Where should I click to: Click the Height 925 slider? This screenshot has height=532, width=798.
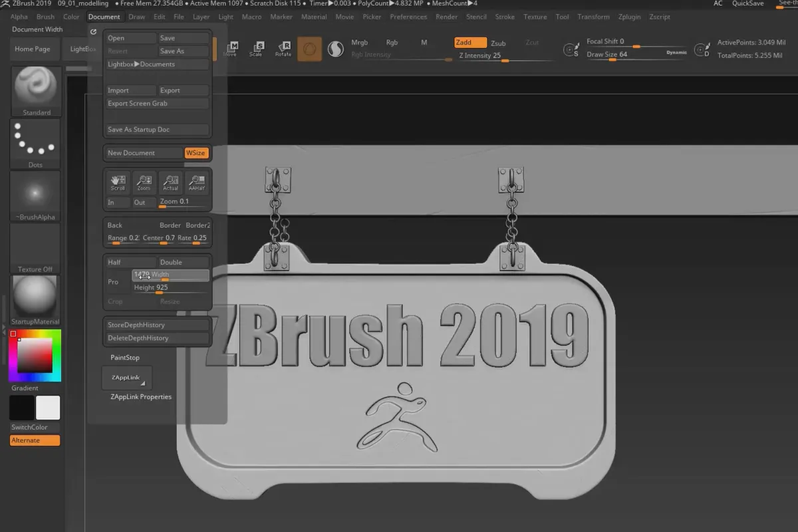click(170, 289)
